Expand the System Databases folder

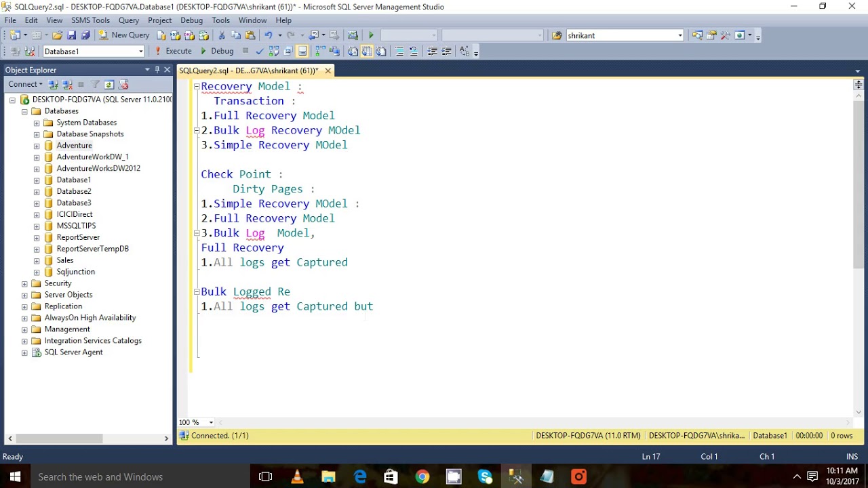[37, 123]
